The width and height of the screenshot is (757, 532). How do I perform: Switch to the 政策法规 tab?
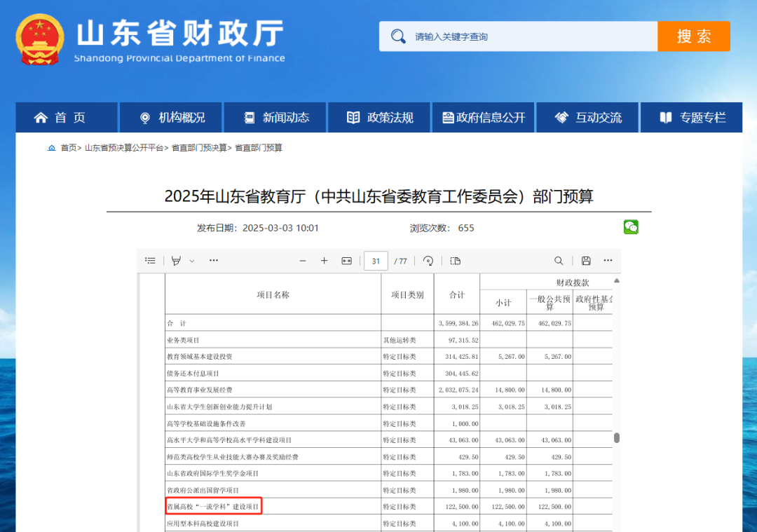(378, 117)
